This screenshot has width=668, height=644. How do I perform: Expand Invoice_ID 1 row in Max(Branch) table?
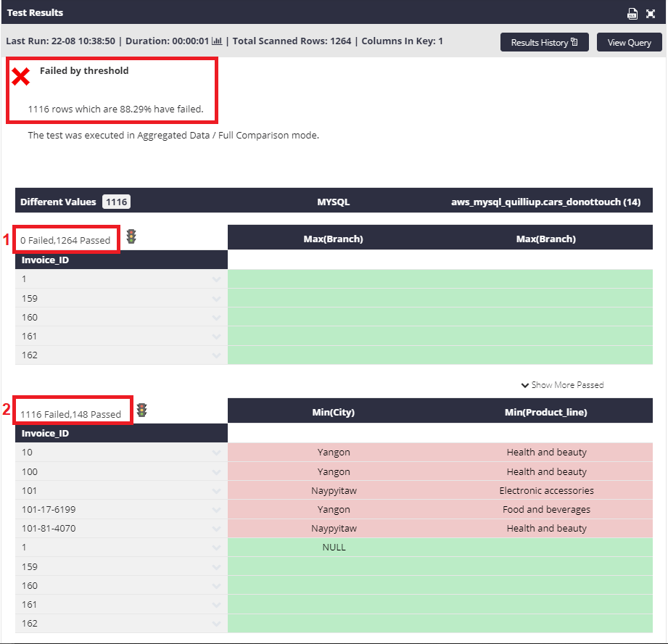coord(216,279)
